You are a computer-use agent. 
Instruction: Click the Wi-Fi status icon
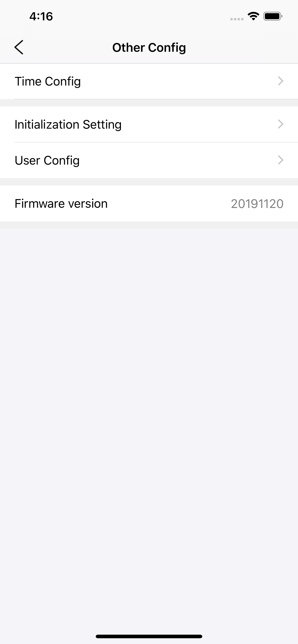pyautogui.click(x=253, y=16)
